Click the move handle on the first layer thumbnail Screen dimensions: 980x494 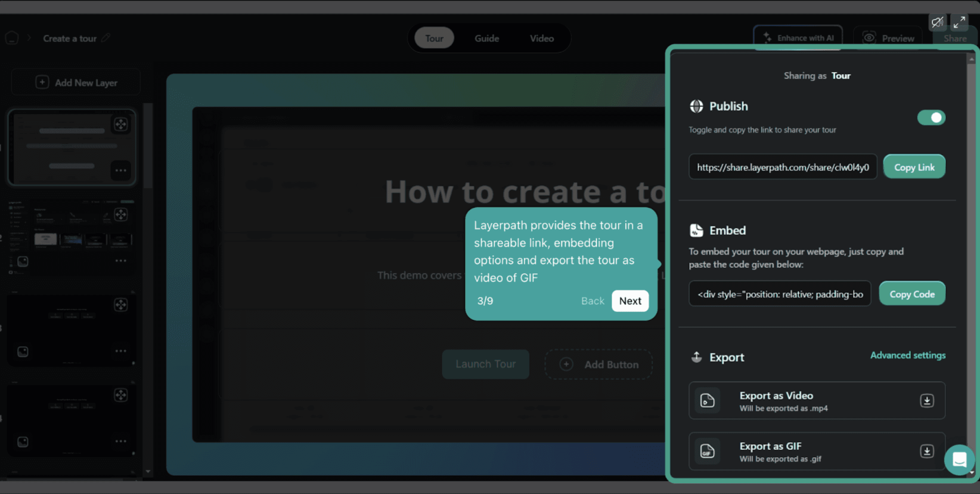click(121, 124)
